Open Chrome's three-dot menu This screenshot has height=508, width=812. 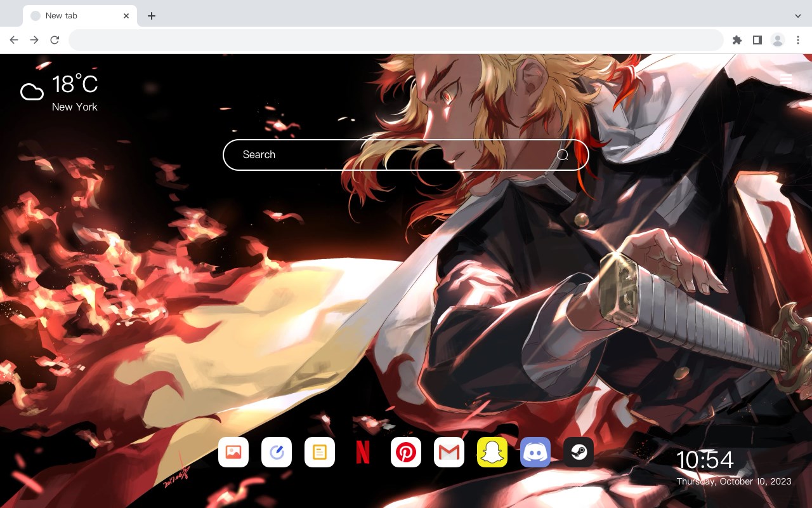798,40
